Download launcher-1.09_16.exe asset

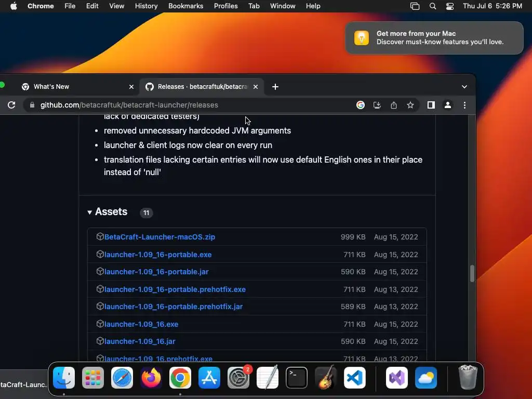[141, 324]
